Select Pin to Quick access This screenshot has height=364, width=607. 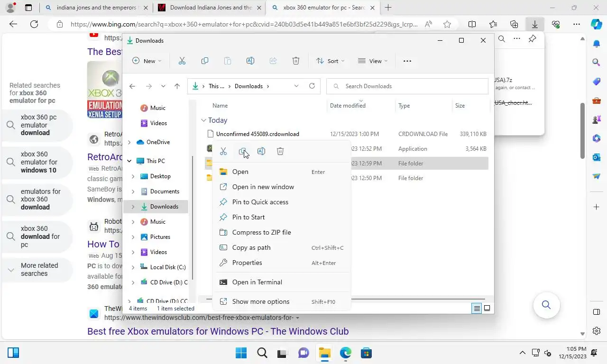[x=282, y=202]
